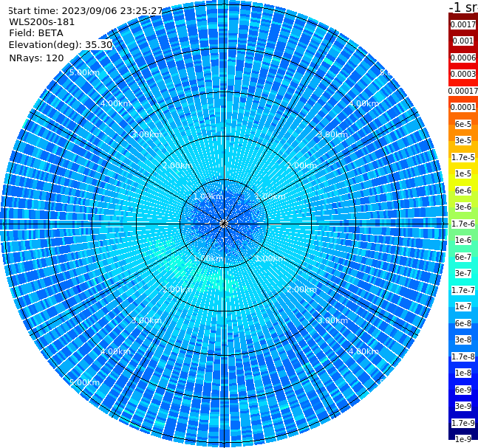Select the 4.00km range label in upper-left quadrant
478x448 pixels.
(115, 103)
